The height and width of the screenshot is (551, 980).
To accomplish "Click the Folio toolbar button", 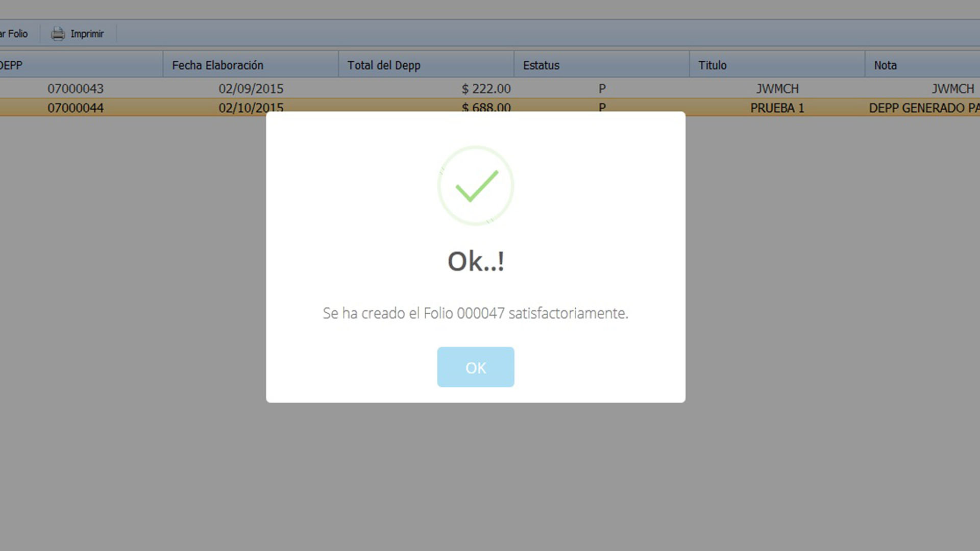I will point(14,34).
